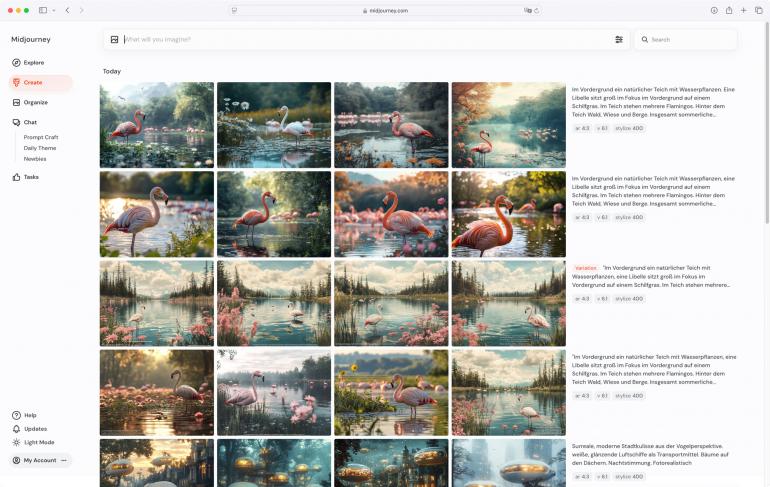Show the Safari tab overview icon
This screenshot has width=770, height=487.
click(x=759, y=10)
